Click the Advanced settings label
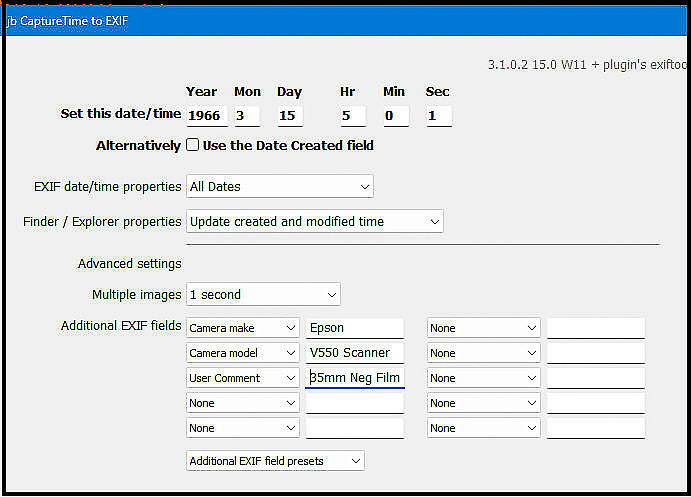Viewport: 691px width, 497px height. click(x=130, y=263)
